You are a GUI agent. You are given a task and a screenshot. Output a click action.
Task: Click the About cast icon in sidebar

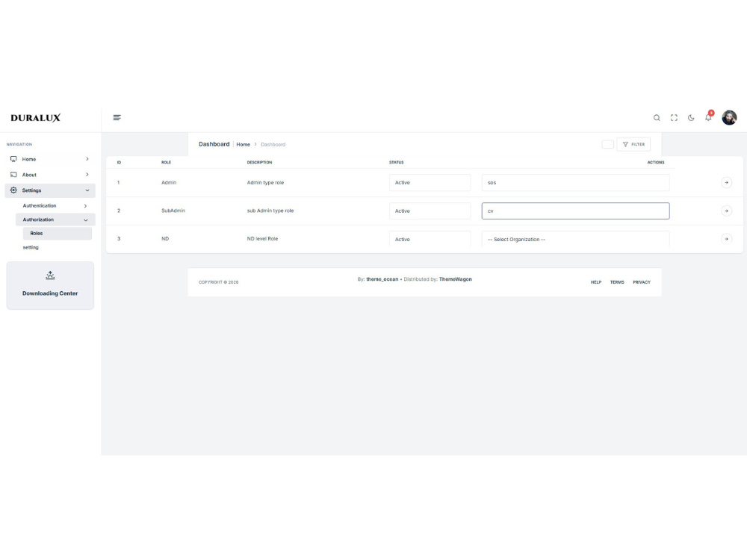[x=13, y=175]
